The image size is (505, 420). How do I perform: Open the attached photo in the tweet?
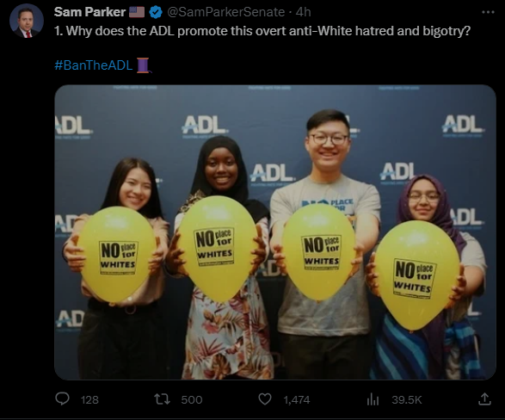275,232
